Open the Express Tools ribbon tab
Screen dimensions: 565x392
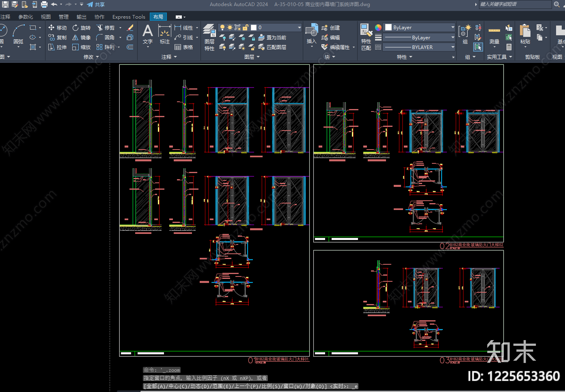129,17
